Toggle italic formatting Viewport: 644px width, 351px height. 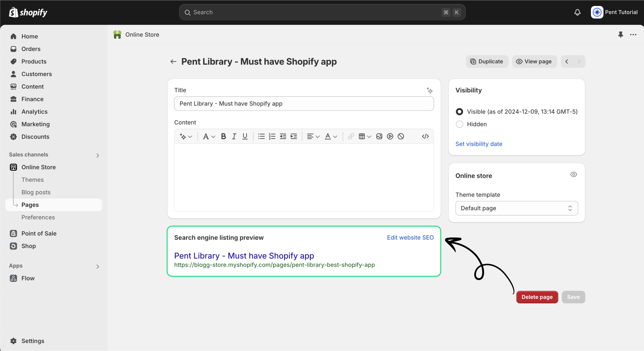234,136
